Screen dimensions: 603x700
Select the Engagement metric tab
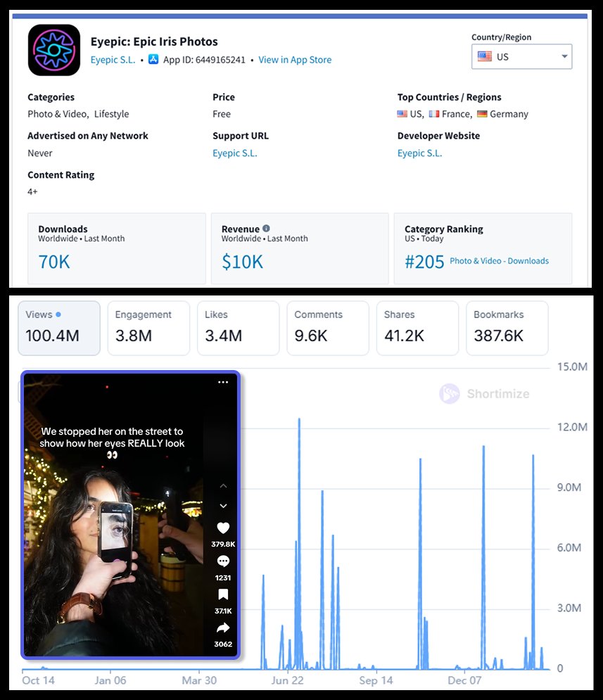pos(148,328)
